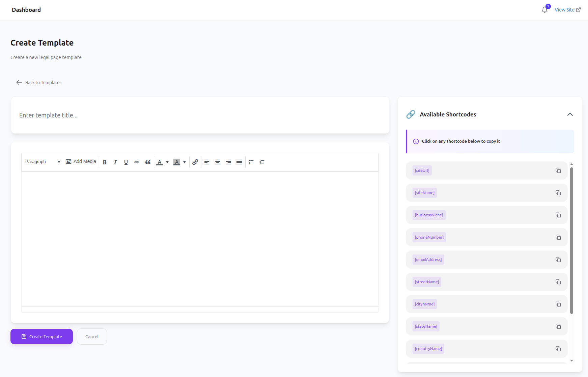Copy the [businessNiche] shortcode icon
The image size is (588, 377).
[558, 215]
